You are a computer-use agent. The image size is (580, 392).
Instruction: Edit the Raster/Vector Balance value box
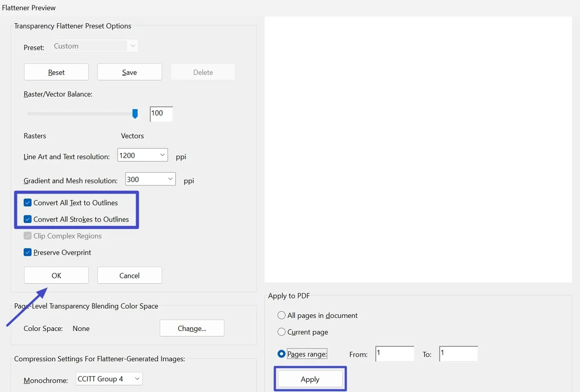point(161,114)
